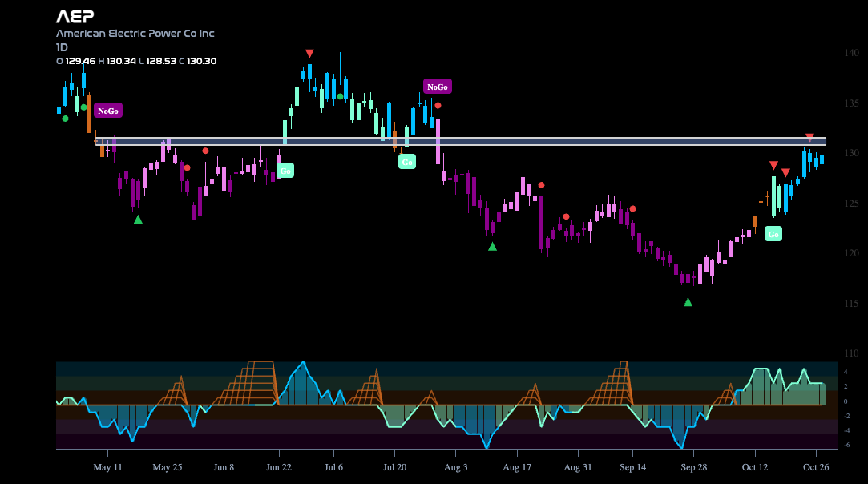The width and height of the screenshot is (868, 484).
Task: Click the open price value 129.46
Action: click(x=80, y=61)
